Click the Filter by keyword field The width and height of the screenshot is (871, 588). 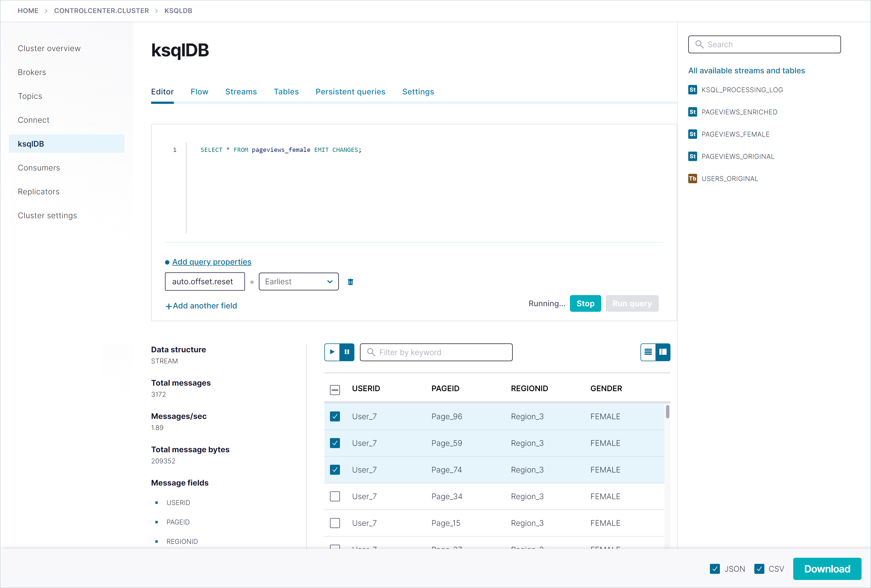436,352
